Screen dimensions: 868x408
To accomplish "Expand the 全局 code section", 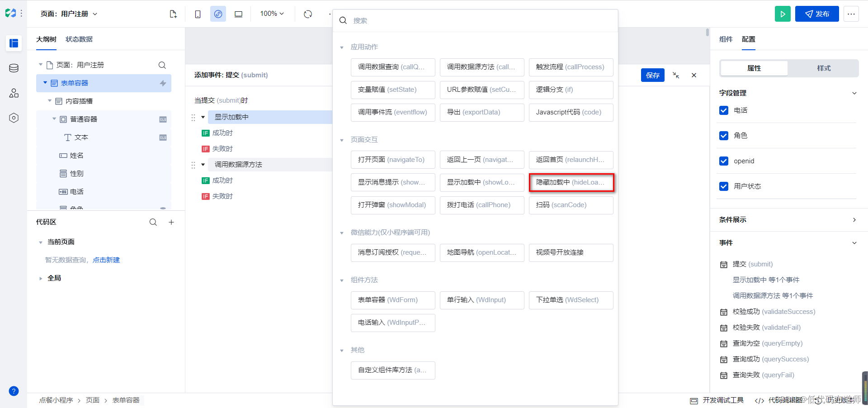I will pyautogui.click(x=41, y=279).
